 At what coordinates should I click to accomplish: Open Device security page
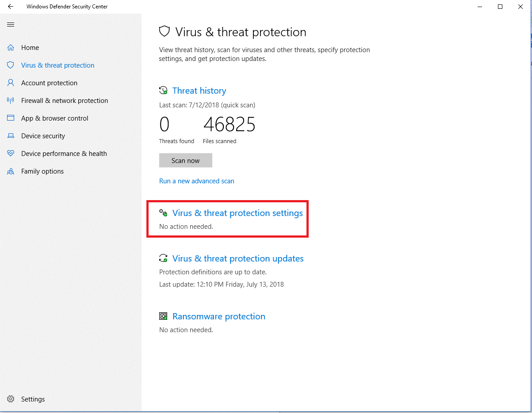43,136
